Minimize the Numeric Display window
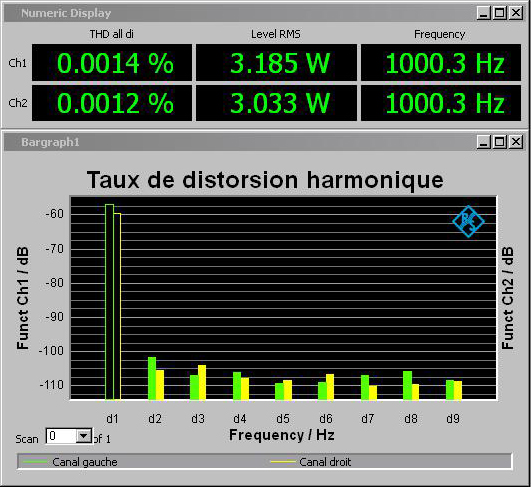The height and width of the screenshot is (487, 531). tap(484, 13)
